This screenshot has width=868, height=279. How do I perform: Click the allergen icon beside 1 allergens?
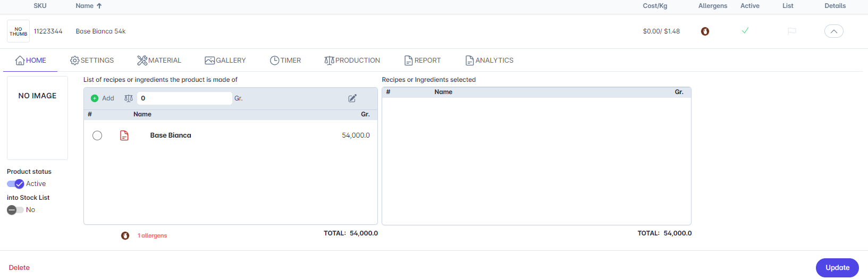click(125, 236)
